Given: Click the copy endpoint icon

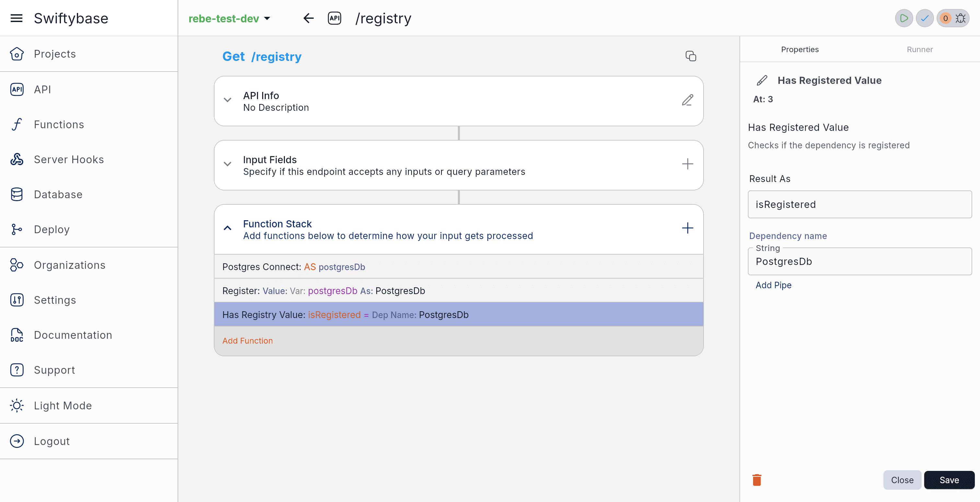Looking at the screenshot, I should click(x=691, y=56).
